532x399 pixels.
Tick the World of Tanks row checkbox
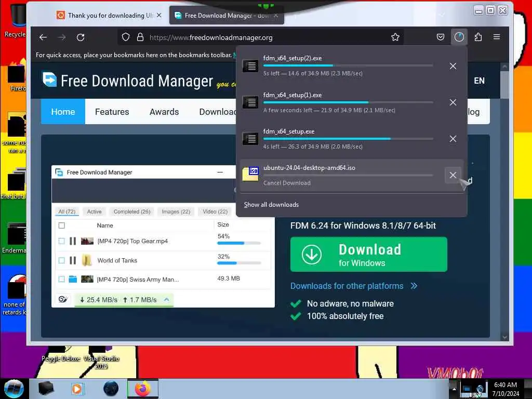(x=62, y=261)
